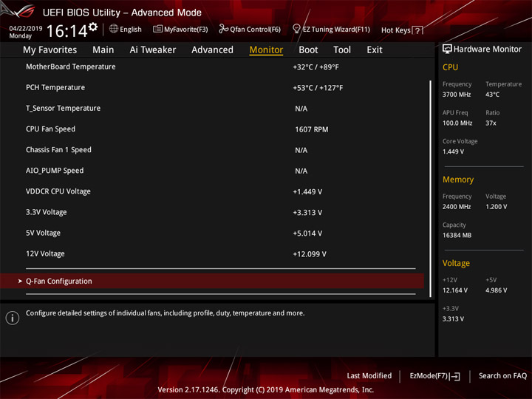Click the EzMode exit arrow icon
Image resolution: width=532 pixels, height=399 pixels.
(x=455, y=376)
